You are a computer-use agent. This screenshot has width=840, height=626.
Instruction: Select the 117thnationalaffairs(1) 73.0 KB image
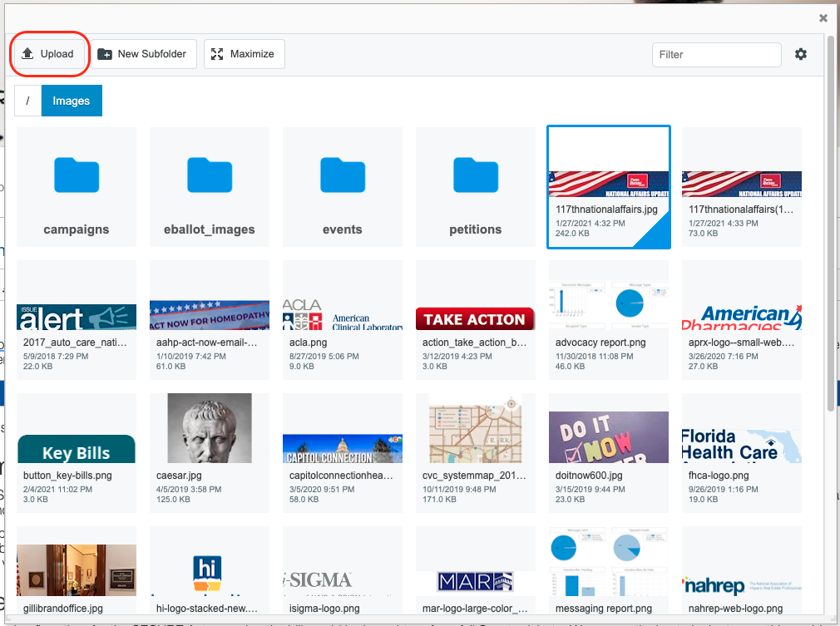pos(741,187)
